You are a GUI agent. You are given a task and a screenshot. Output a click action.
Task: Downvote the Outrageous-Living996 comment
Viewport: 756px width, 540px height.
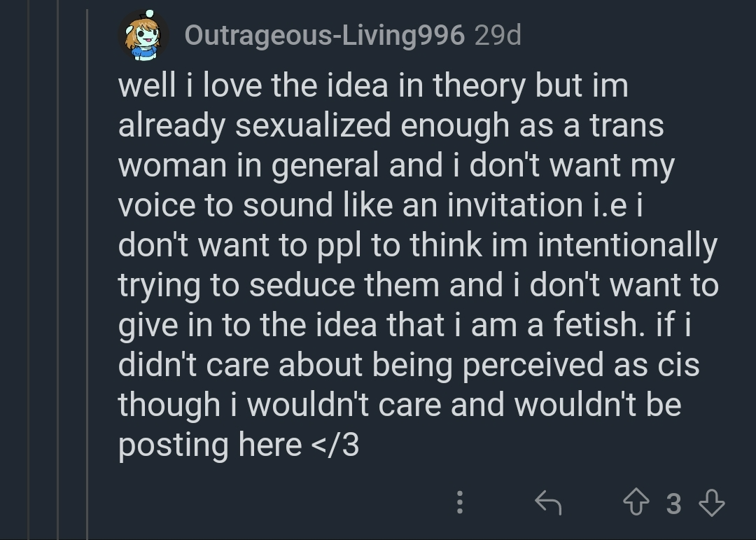[711, 502]
